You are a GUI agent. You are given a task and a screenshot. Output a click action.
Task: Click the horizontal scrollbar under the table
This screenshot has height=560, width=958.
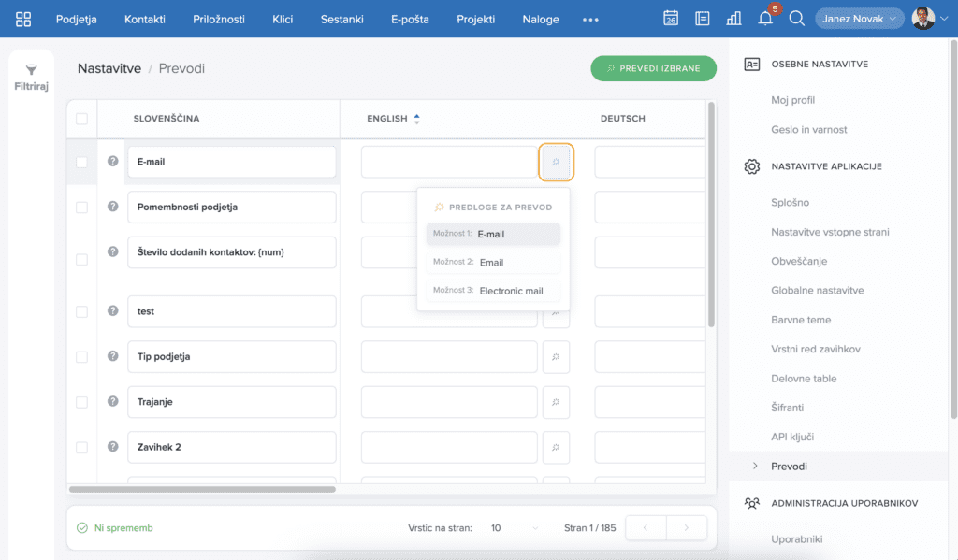tap(202, 489)
